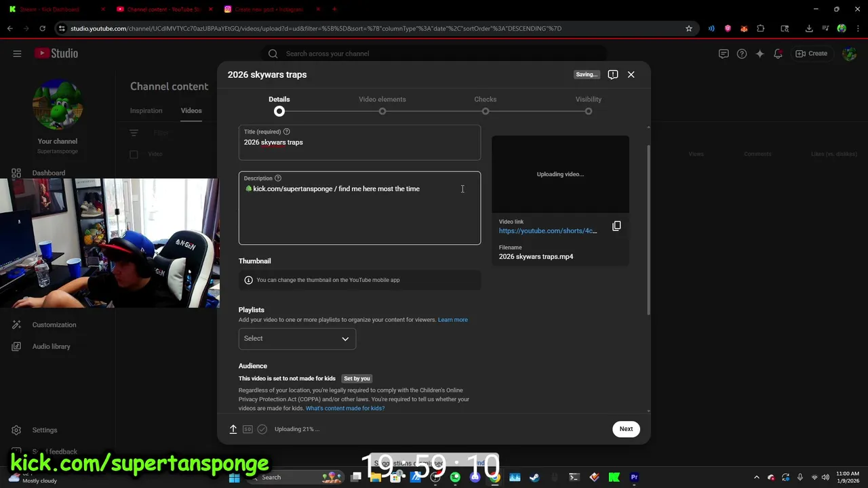868x488 pixels.
Task: Expand the Playlists Select dropdown
Action: point(297,338)
